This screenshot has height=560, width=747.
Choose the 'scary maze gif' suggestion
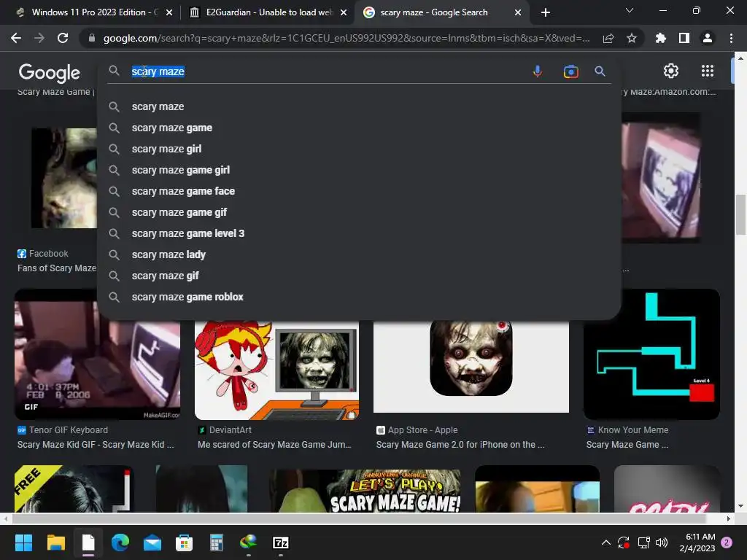[x=359, y=276]
